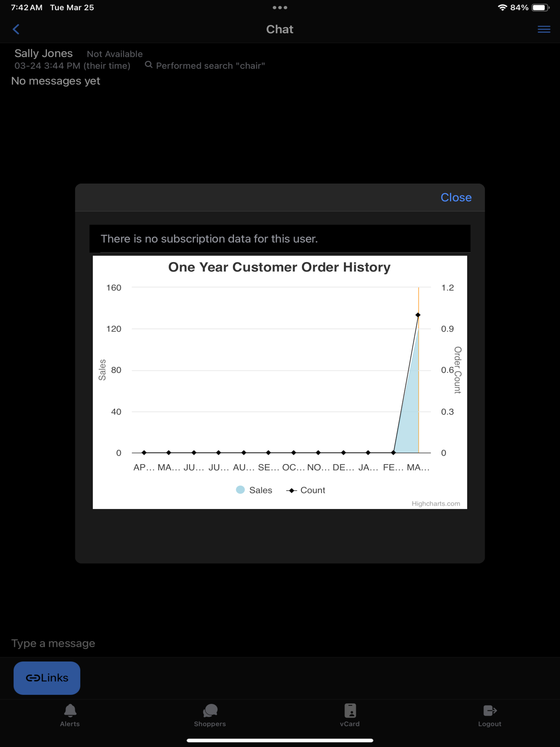Open the hamburger menu icon
Viewport: 560px width, 747px height.
(x=544, y=29)
